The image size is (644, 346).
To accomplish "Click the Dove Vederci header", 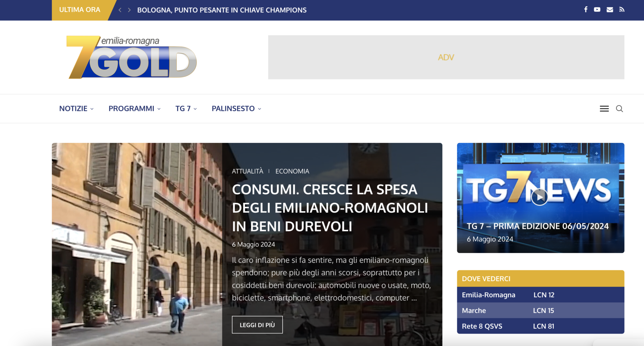I will pos(541,279).
